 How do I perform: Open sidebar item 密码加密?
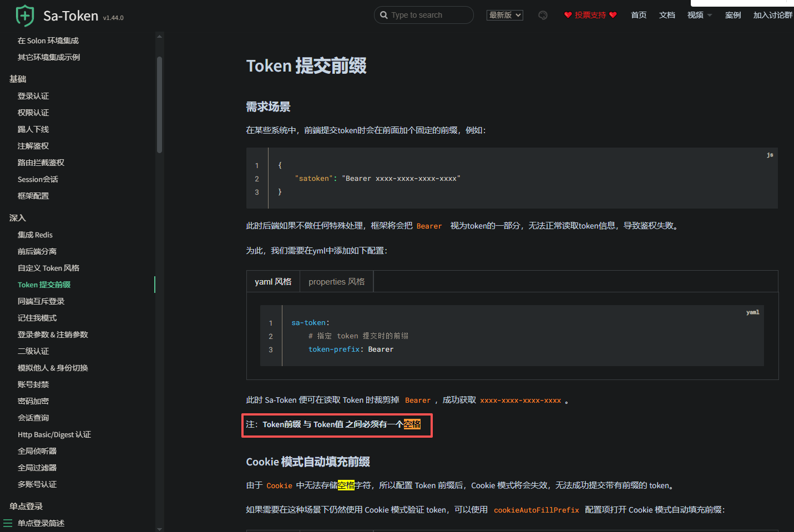click(x=33, y=401)
